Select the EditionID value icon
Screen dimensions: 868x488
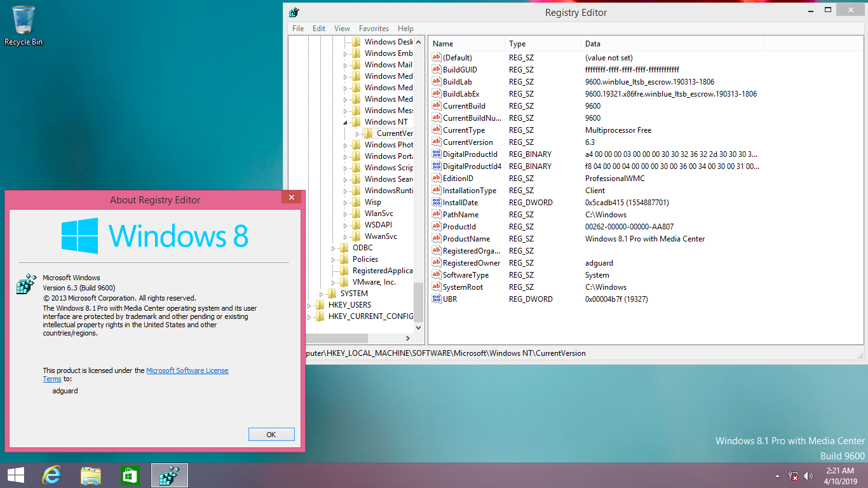click(437, 178)
